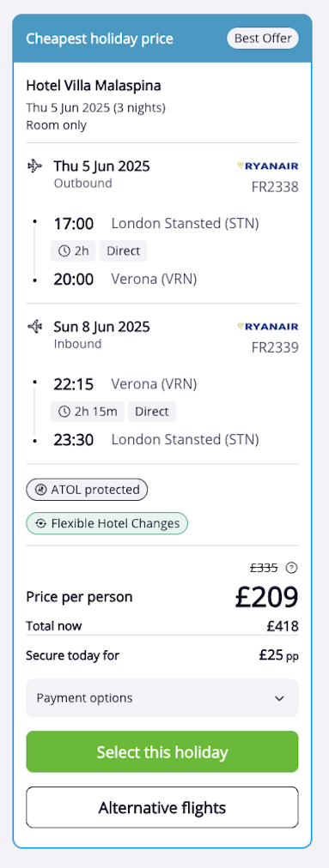Click the clock icon beside 2h duration

click(64, 250)
